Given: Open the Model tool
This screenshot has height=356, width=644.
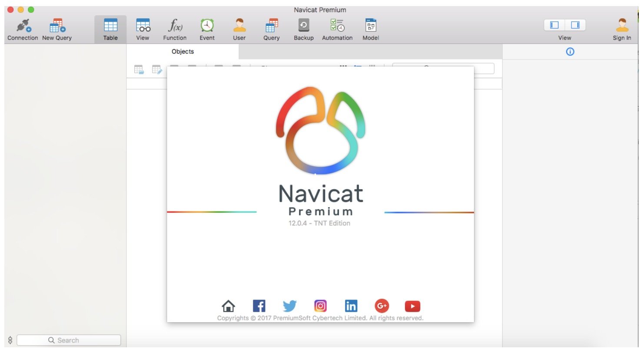Looking at the screenshot, I should tap(371, 30).
